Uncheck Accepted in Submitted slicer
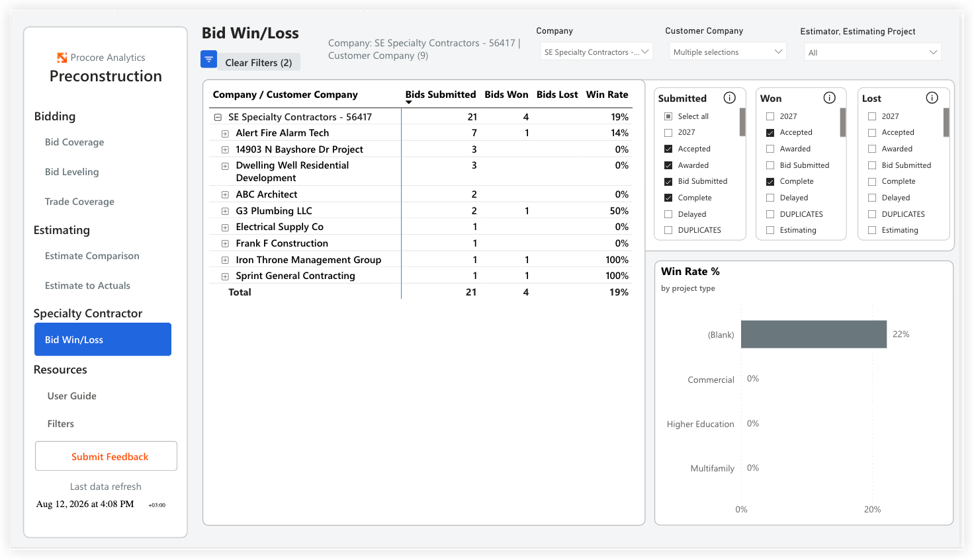 668,149
